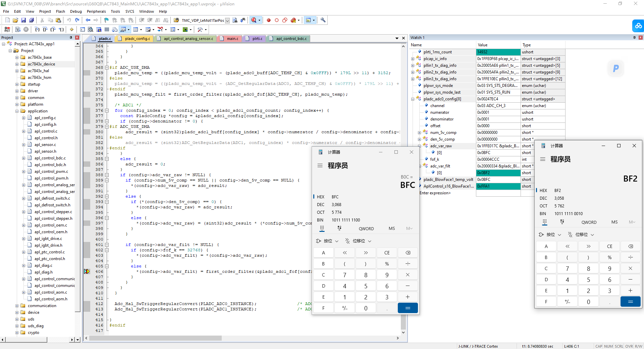Insert a breakpoint using the red dot icon

coord(269,20)
